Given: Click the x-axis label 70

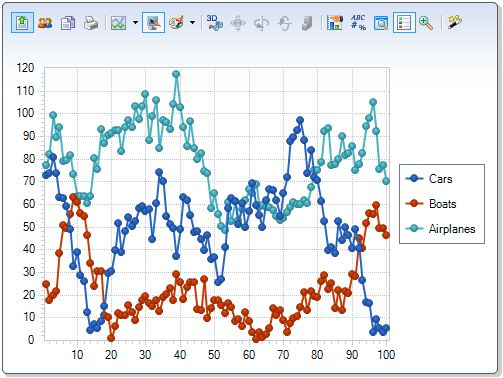Looking at the screenshot, I should [283, 355].
